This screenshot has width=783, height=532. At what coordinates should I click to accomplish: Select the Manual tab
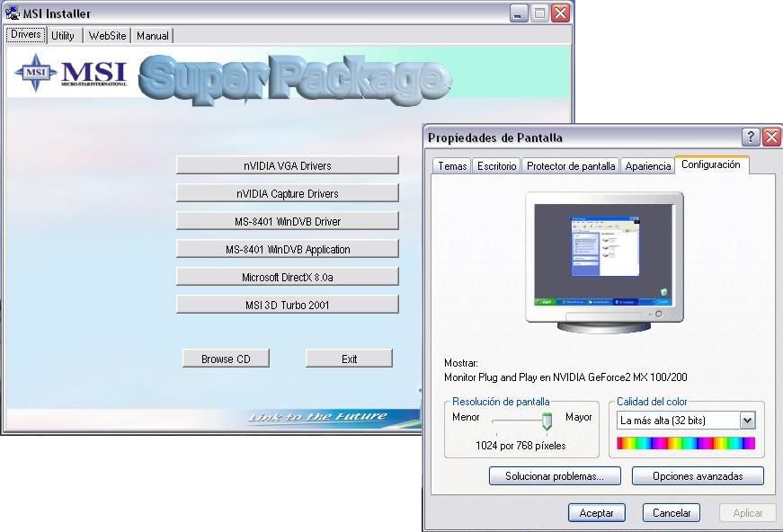tap(152, 35)
